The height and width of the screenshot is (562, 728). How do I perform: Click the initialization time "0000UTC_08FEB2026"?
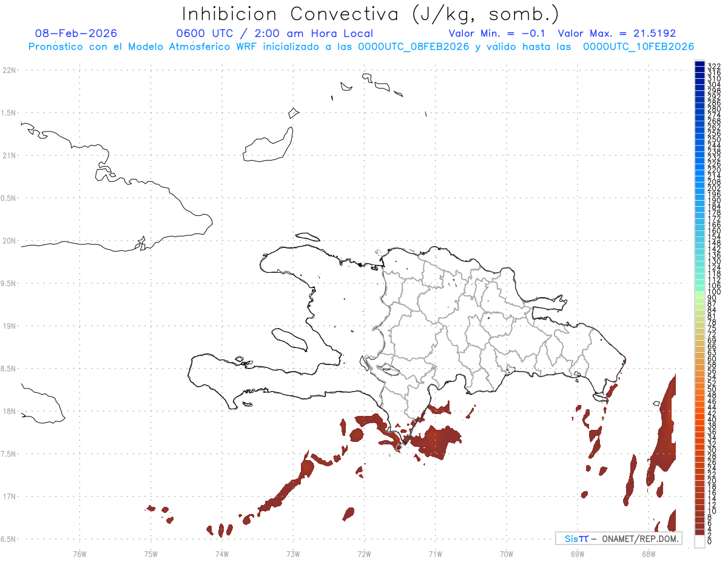coord(414,47)
